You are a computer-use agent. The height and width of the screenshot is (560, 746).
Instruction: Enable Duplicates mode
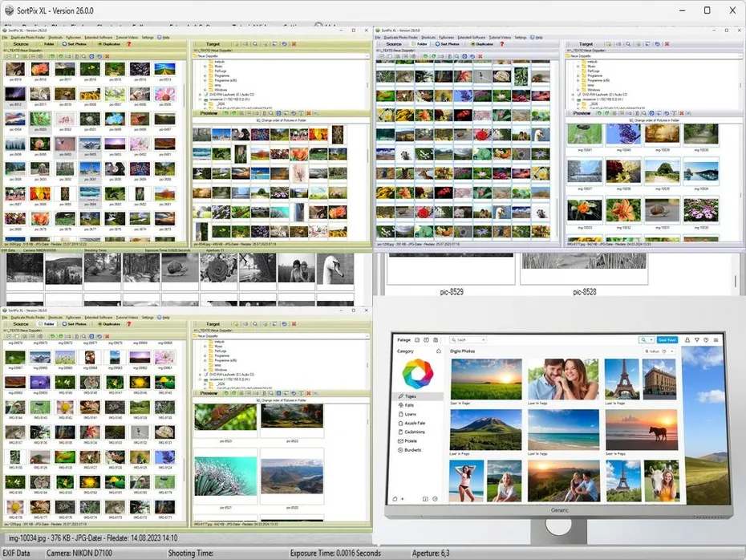tap(107, 44)
